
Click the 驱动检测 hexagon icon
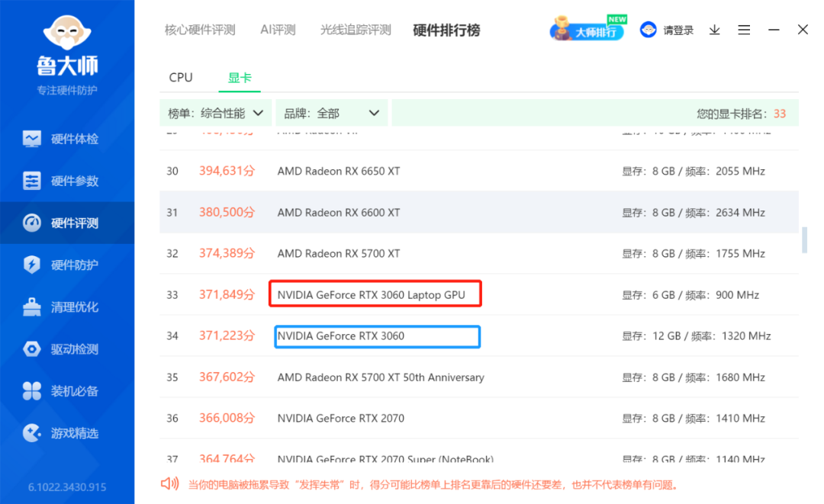[x=32, y=348]
